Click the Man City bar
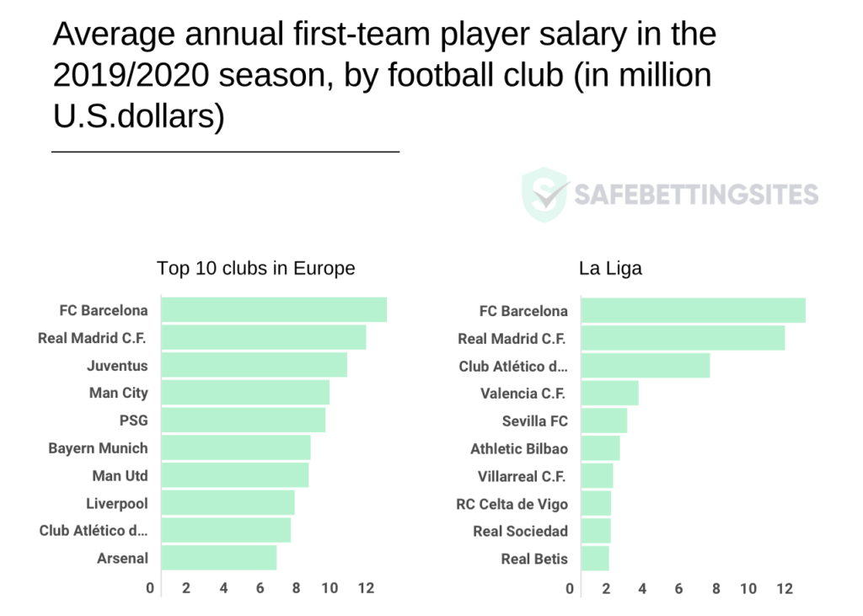Image resolution: width=863 pixels, height=616 pixels. point(245,392)
